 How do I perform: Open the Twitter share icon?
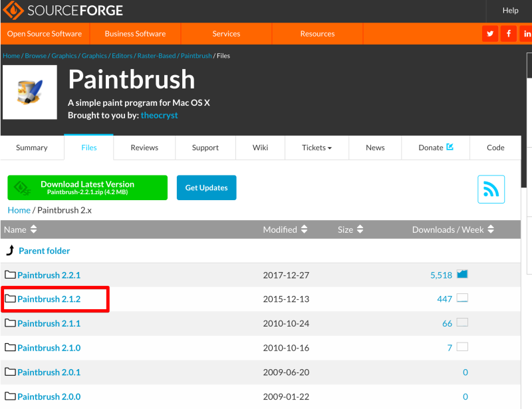[x=490, y=34]
